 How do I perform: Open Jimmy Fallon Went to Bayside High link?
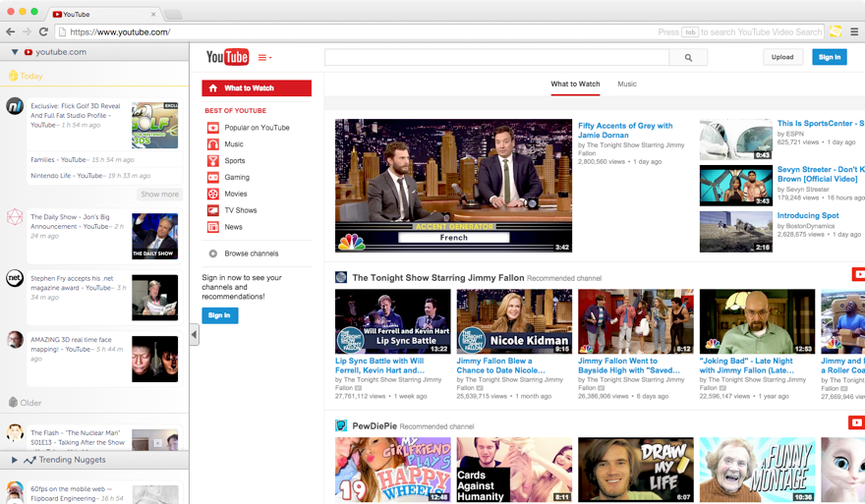(629, 365)
